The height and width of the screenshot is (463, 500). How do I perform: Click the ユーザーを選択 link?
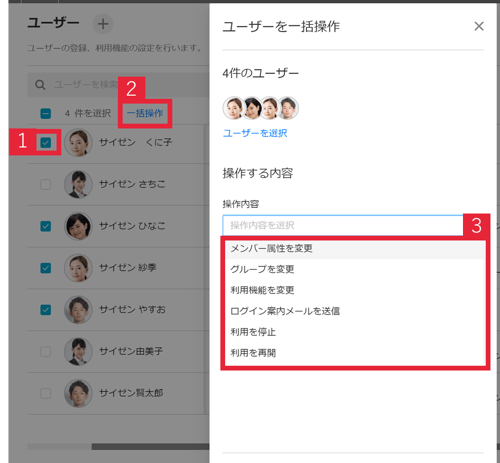[x=255, y=133]
